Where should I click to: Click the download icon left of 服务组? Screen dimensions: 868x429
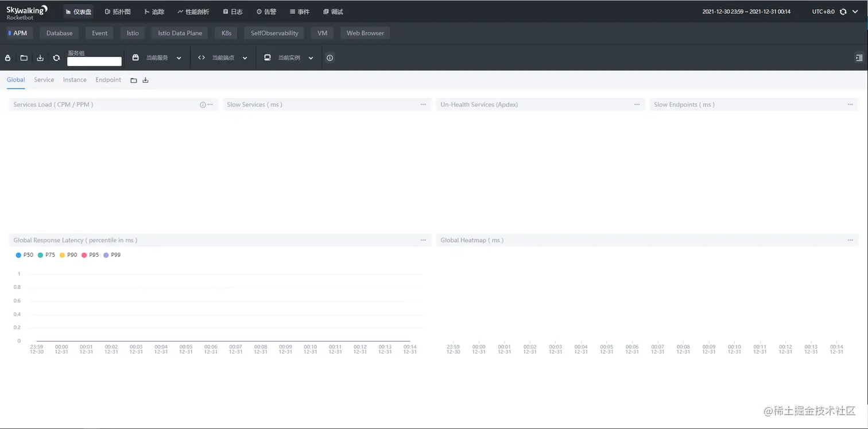40,58
